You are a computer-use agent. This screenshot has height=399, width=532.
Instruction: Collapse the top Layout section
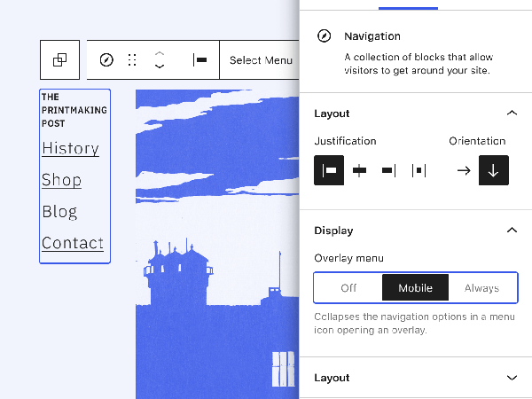click(511, 113)
